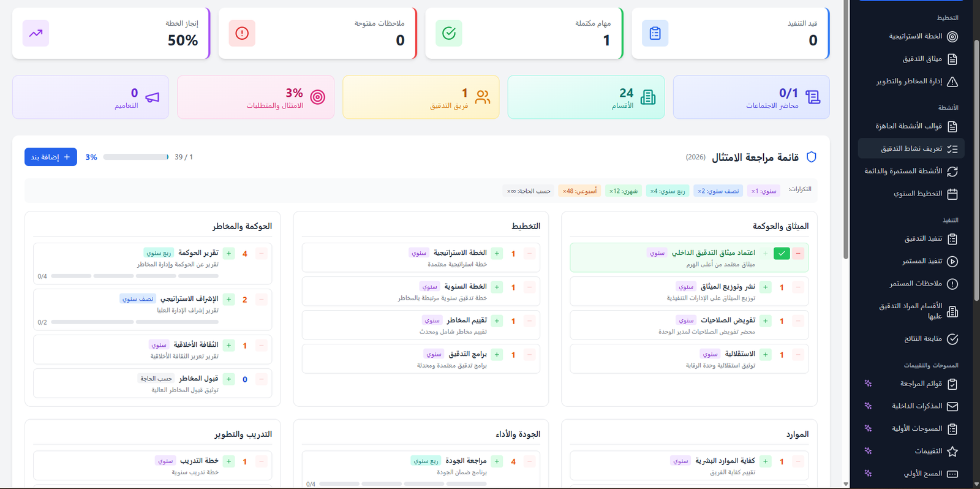Click the التدريب والتطوير section heading

point(243,434)
